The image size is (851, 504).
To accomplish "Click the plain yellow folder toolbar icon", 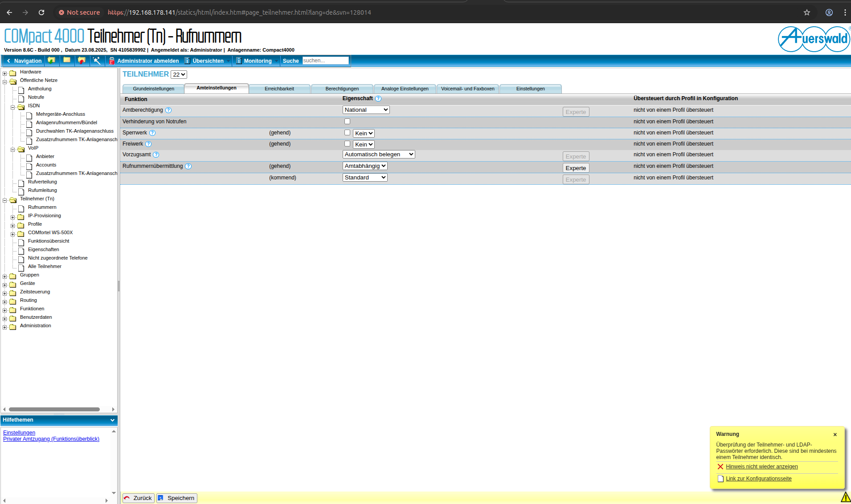I will 67,61.
